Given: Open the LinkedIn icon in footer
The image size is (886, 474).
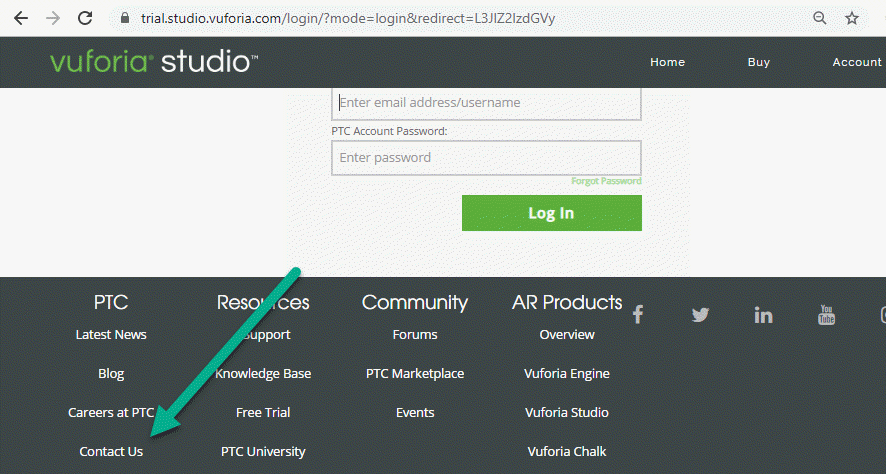Looking at the screenshot, I should point(763,315).
